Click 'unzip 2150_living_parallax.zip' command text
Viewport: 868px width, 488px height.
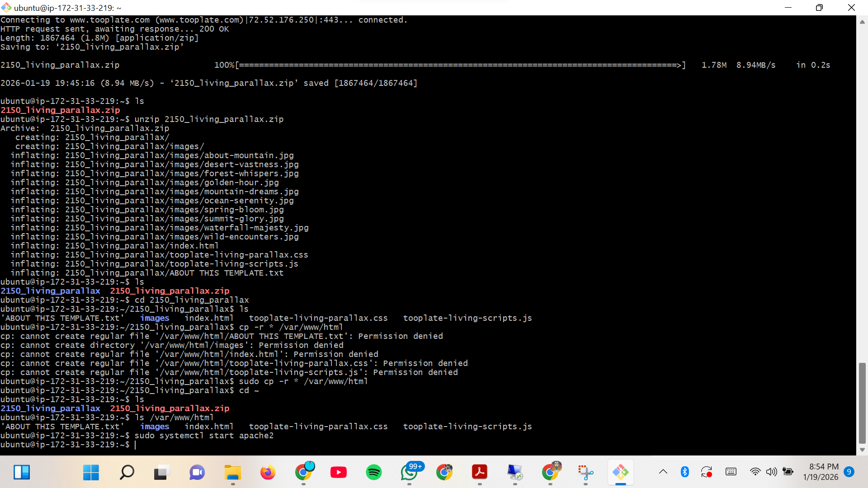(209, 119)
